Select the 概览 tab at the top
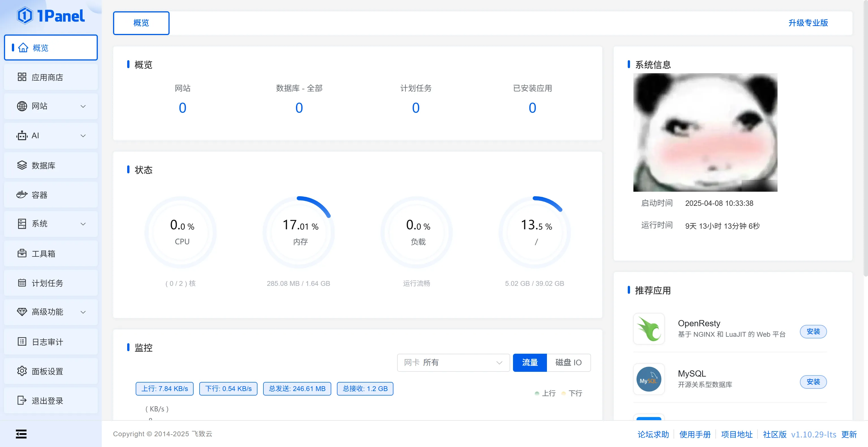 141,23
